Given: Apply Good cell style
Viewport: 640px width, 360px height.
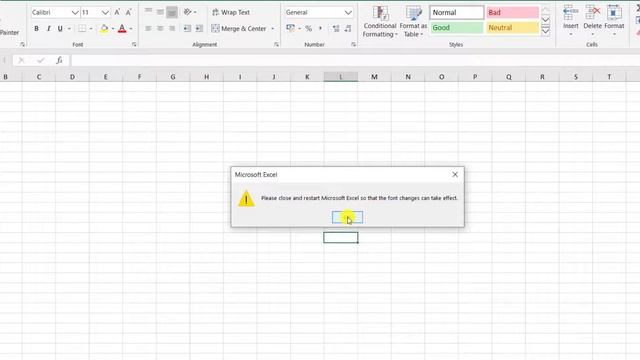Looking at the screenshot, I should pyautogui.click(x=456, y=28).
